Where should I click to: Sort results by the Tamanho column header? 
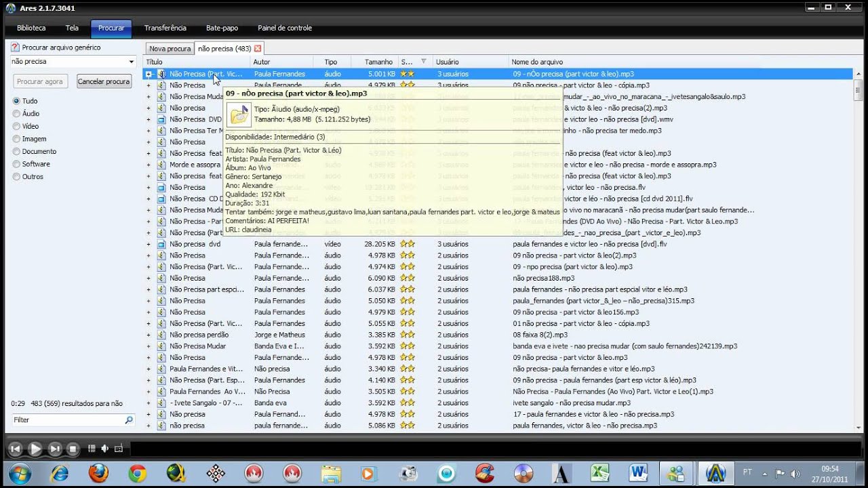[x=374, y=62]
